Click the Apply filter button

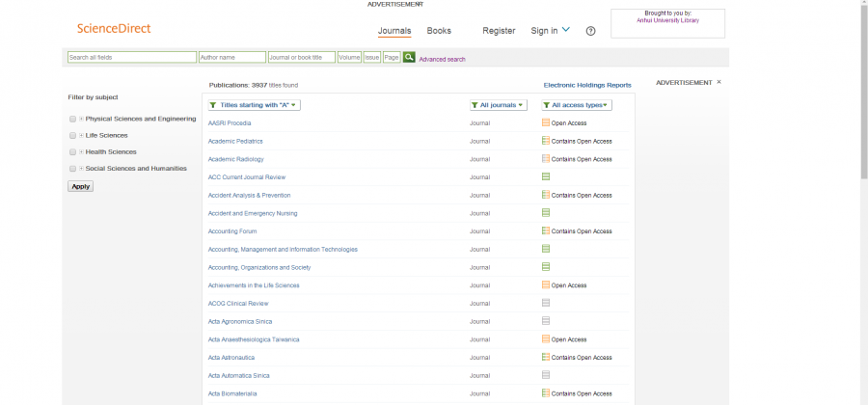[81, 186]
